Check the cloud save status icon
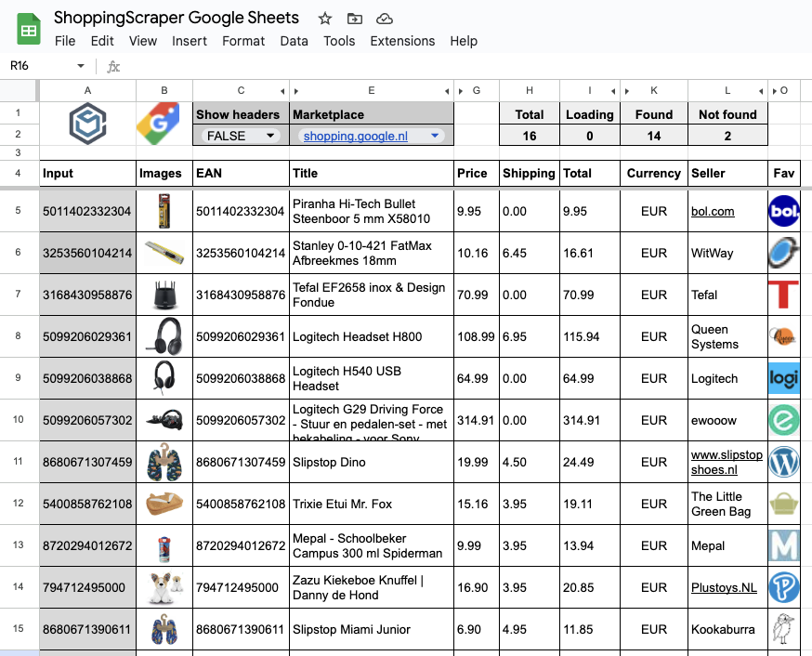This screenshot has height=656, width=812. point(385,20)
